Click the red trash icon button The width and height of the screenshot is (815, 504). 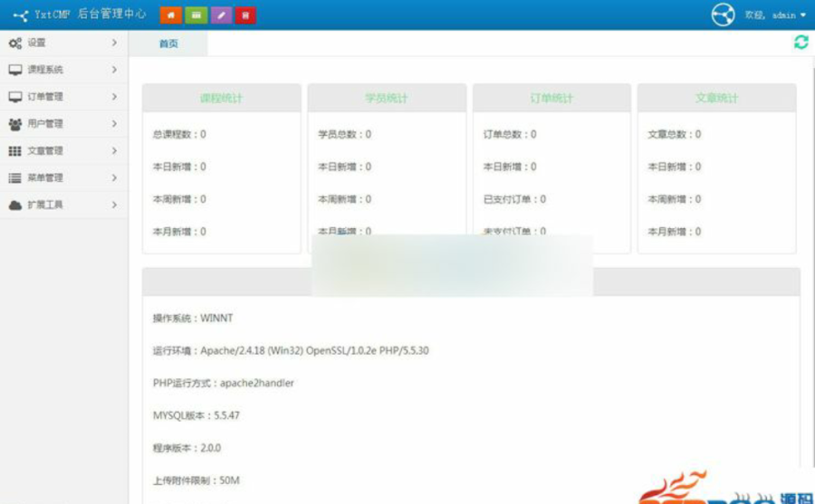pos(245,15)
